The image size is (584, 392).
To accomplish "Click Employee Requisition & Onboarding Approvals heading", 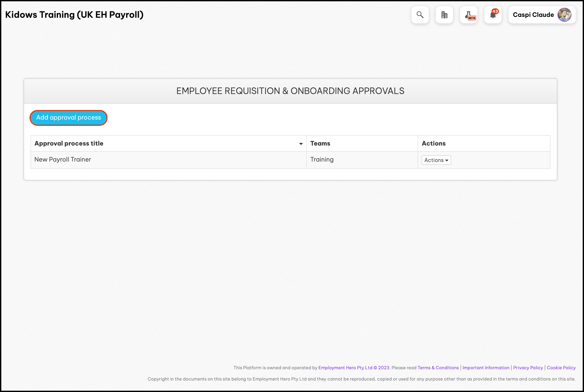I will tap(290, 91).
